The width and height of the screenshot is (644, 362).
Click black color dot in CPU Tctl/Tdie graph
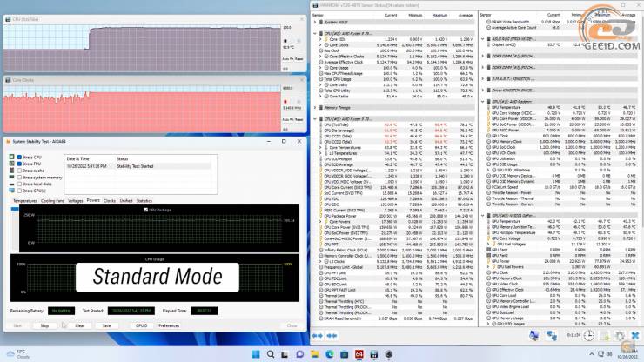click(285, 41)
